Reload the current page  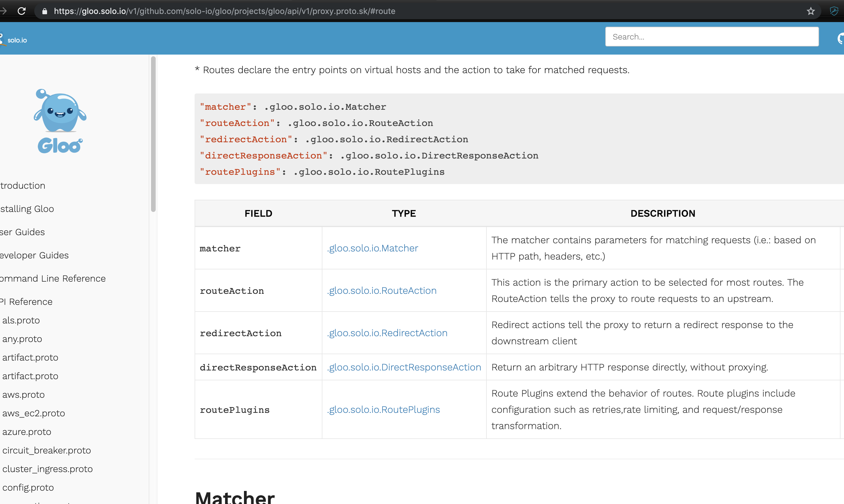coord(22,11)
